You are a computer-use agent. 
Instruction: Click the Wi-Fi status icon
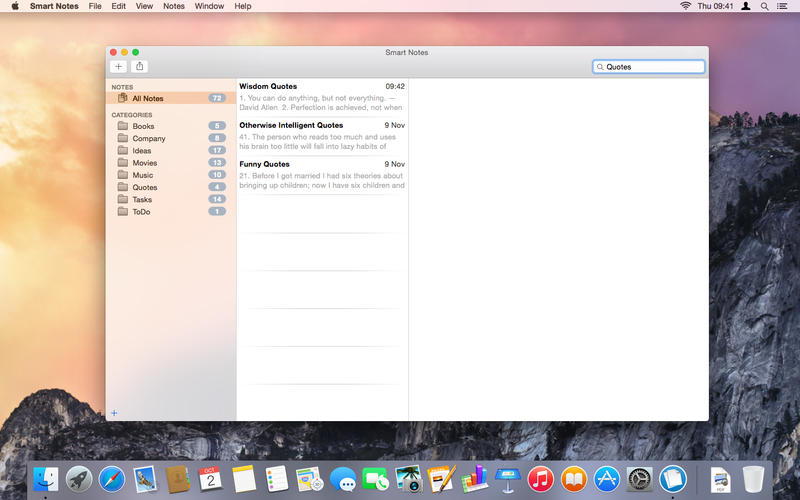686,6
